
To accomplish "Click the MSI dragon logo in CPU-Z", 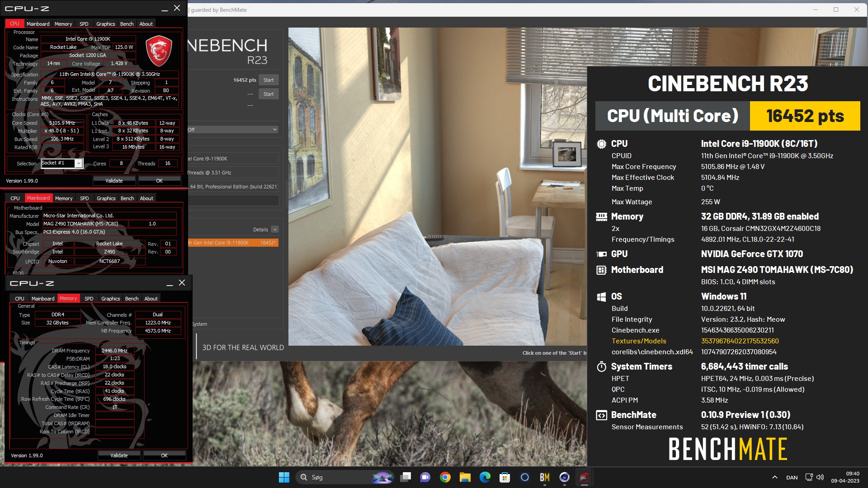I will pyautogui.click(x=159, y=51).
